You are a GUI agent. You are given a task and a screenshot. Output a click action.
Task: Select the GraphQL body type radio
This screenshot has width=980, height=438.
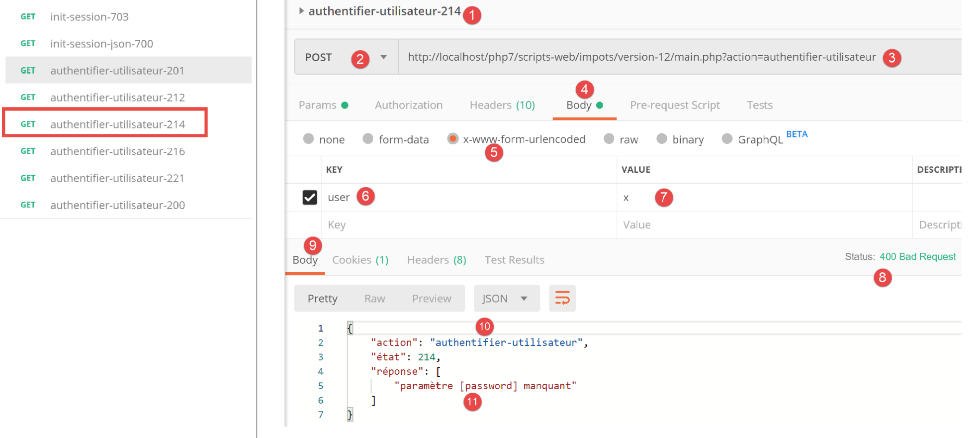pyautogui.click(x=727, y=139)
